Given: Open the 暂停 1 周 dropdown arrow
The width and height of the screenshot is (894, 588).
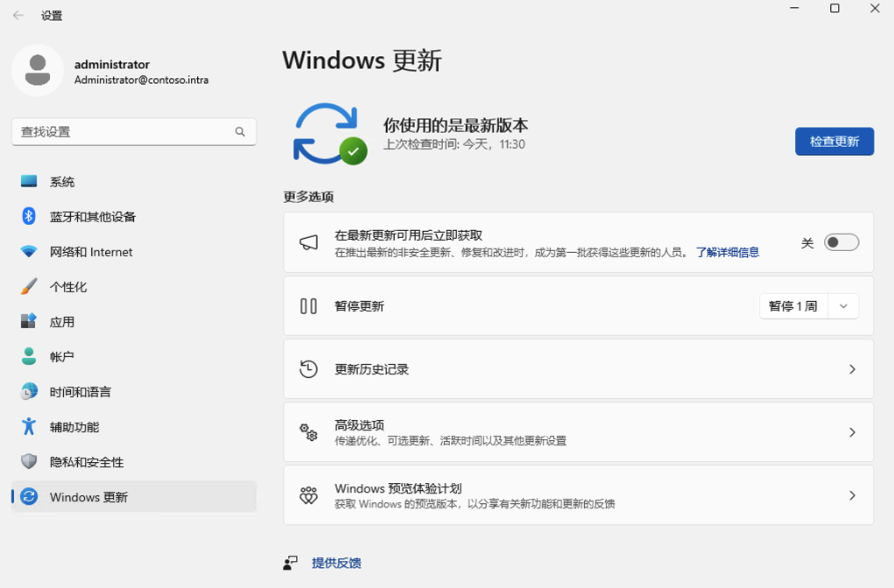Looking at the screenshot, I should [x=843, y=305].
